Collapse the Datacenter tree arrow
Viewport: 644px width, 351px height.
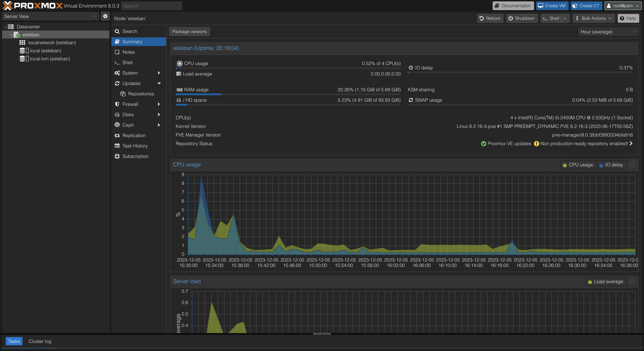(x=5, y=27)
